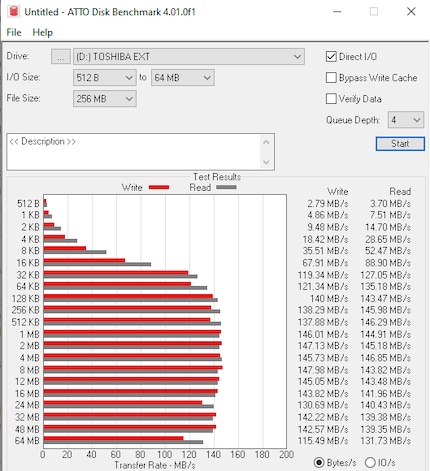
Task: Open the 256 MB File Size dropdown
Action: coord(105,99)
